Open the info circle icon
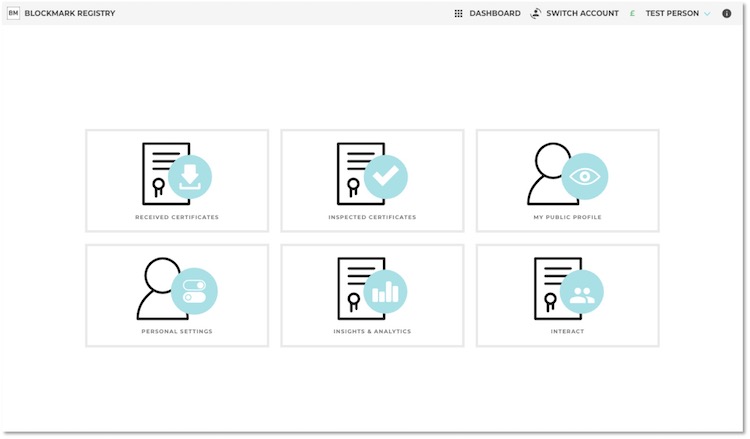 coord(727,14)
